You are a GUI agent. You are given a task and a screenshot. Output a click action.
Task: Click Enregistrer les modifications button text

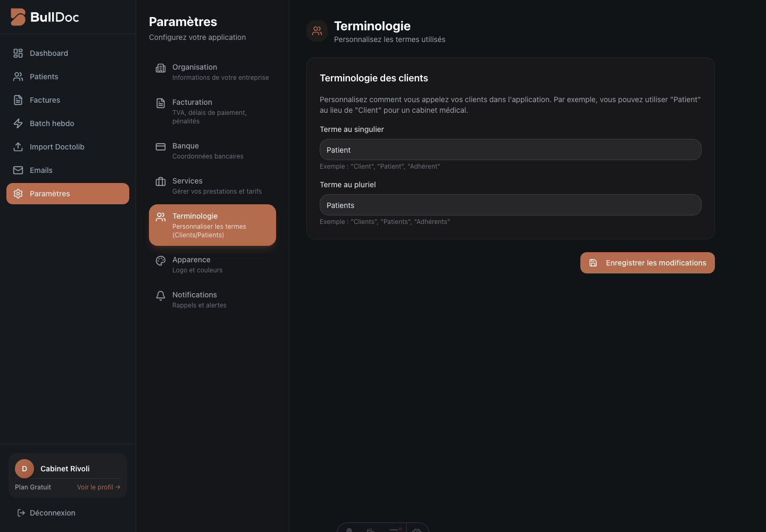(656, 263)
